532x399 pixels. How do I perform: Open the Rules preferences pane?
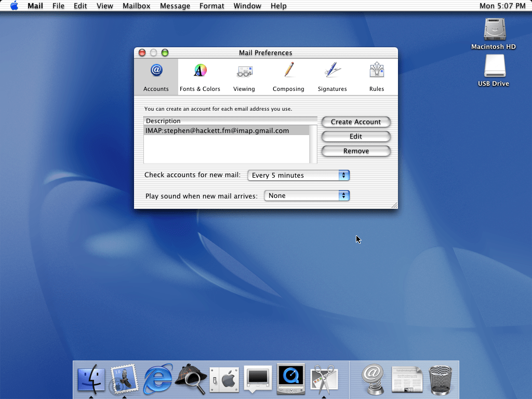click(x=377, y=77)
